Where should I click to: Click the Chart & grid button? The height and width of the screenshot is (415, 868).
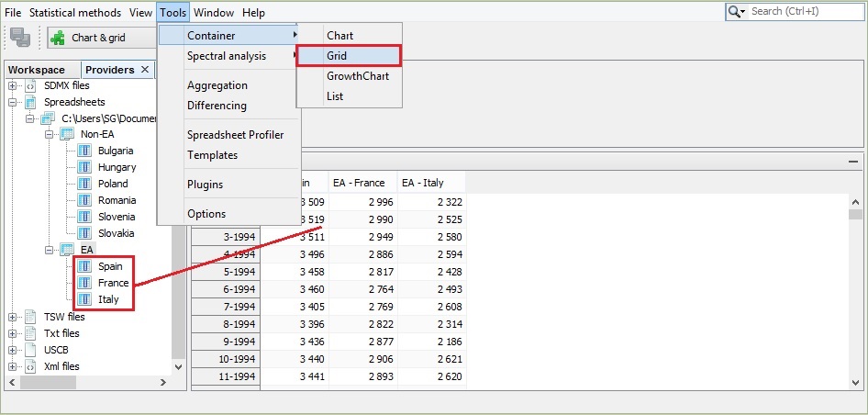(x=98, y=38)
